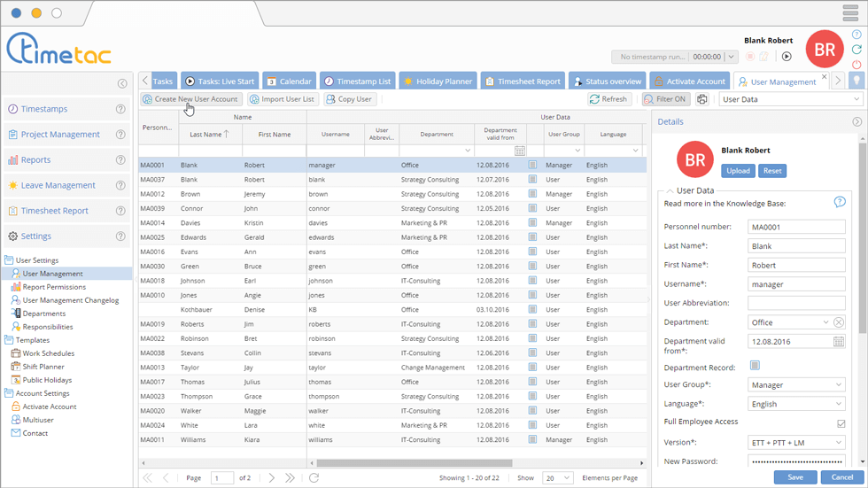The width and height of the screenshot is (868, 488).
Task: Collapse the Details panel
Action: 856,122
